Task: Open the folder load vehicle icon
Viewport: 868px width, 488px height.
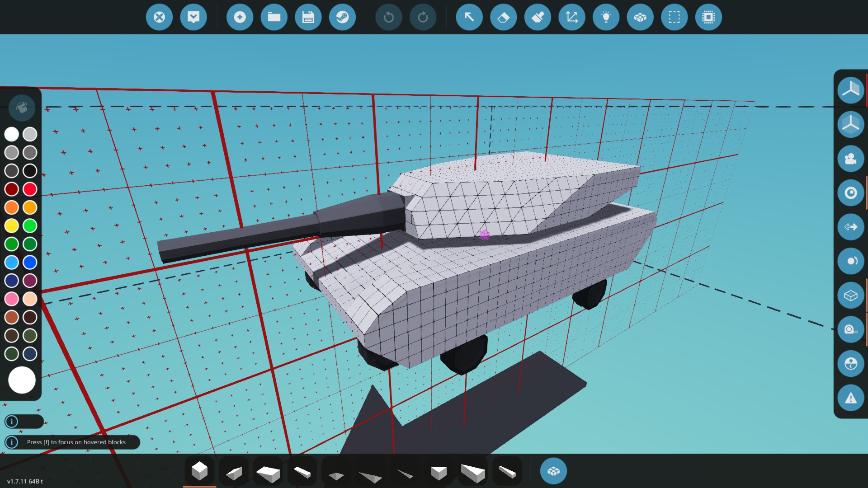Action: click(274, 17)
